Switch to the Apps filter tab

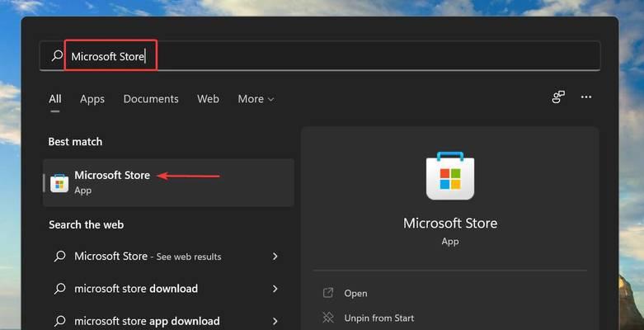[x=92, y=99]
